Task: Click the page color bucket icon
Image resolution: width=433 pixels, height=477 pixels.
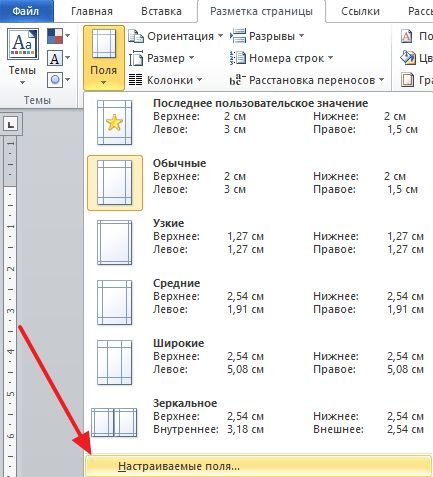Action: 408,58
